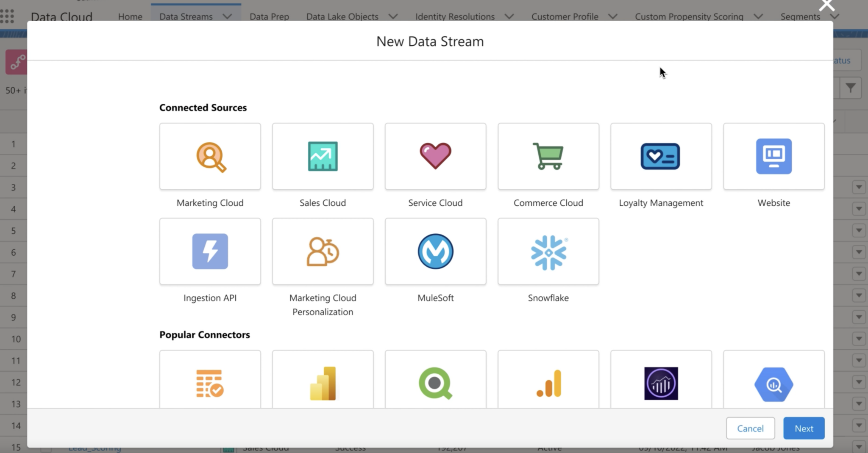868x453 pixels.
Task: Select the MuleSoft connector
Action: [435, 251]
